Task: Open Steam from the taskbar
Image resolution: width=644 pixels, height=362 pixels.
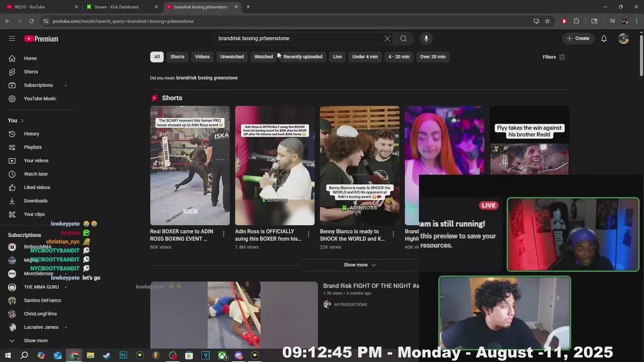Action: pyautogui.click(x=107, y=355)
